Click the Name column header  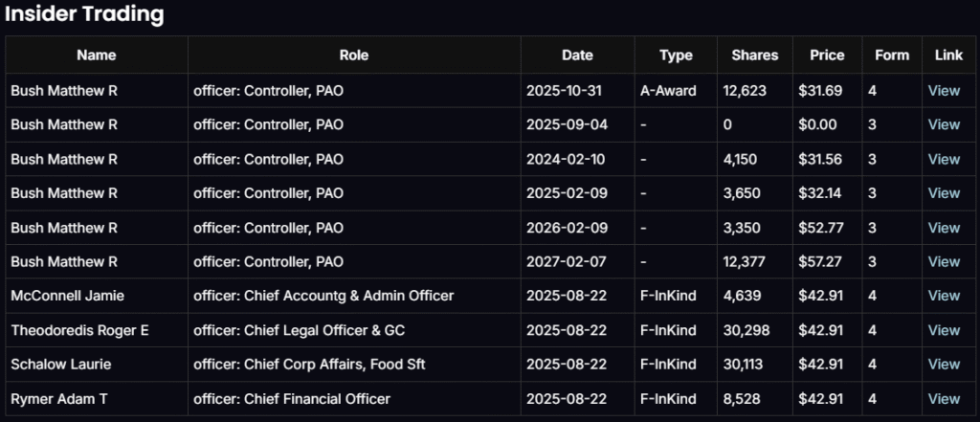pos(96,56)
